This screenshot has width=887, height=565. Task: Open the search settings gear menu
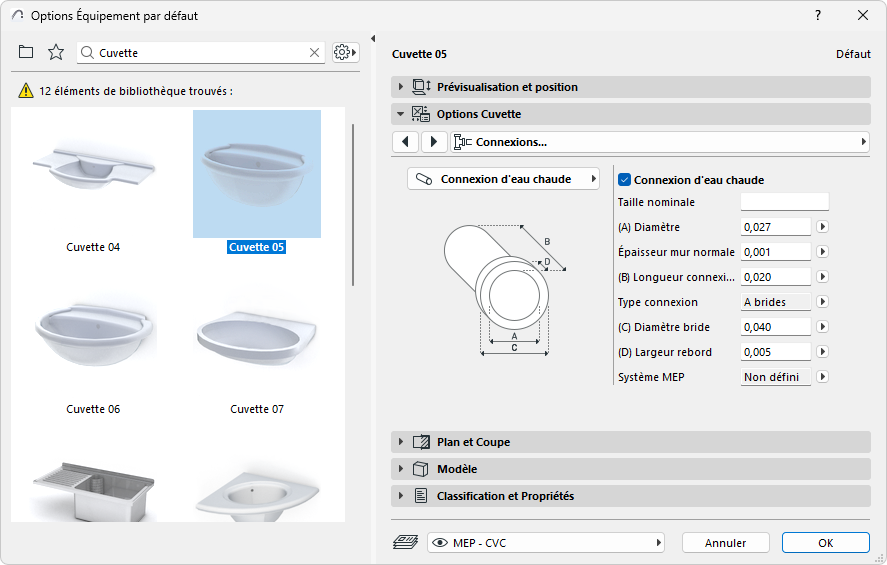(345, 52)
